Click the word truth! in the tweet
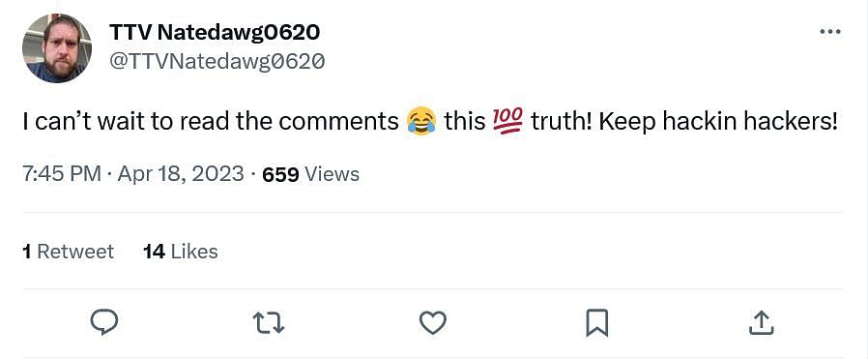Image resolution: width=868 pixels, height=359 pixels. tap(562, 122)
